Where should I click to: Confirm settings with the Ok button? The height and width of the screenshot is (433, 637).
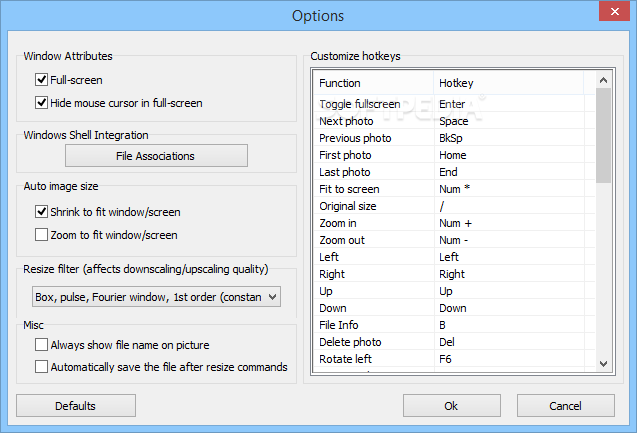coord(452,405)
